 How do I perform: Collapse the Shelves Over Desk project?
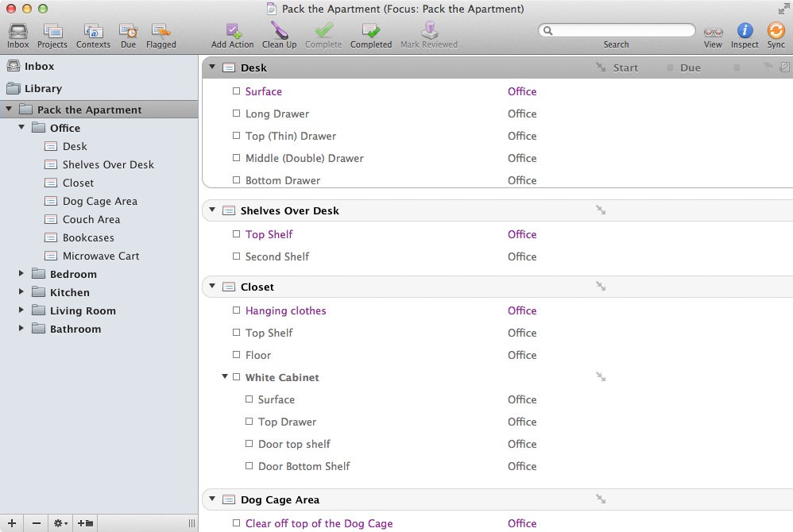pos(212,210)
